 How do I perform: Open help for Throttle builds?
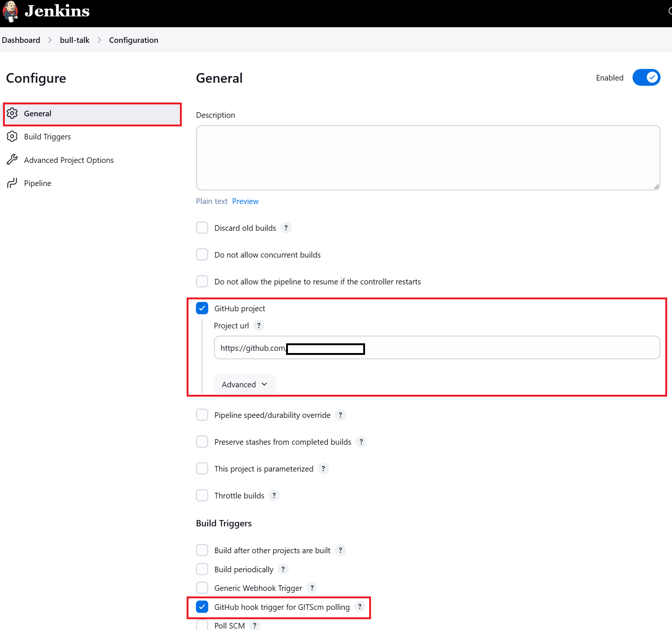[274, 495]
